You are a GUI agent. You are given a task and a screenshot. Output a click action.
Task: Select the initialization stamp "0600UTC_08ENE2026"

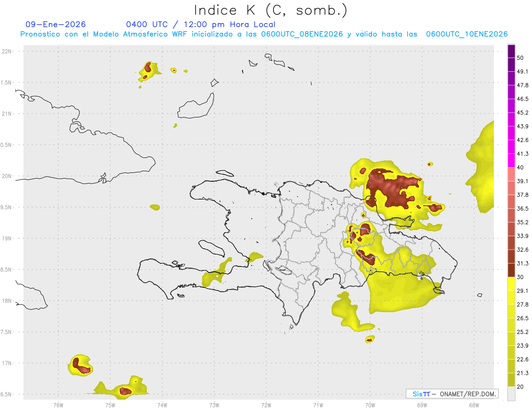(x=302, y=34)
